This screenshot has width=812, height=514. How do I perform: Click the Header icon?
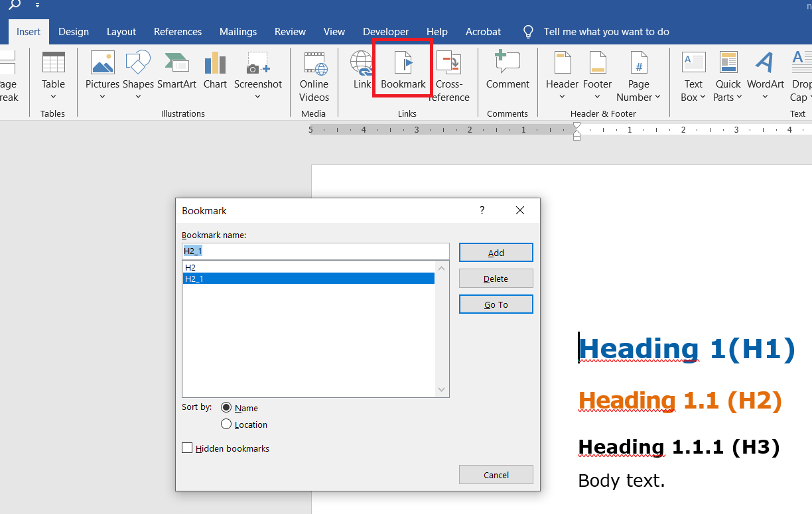click(x=562, y=62)
